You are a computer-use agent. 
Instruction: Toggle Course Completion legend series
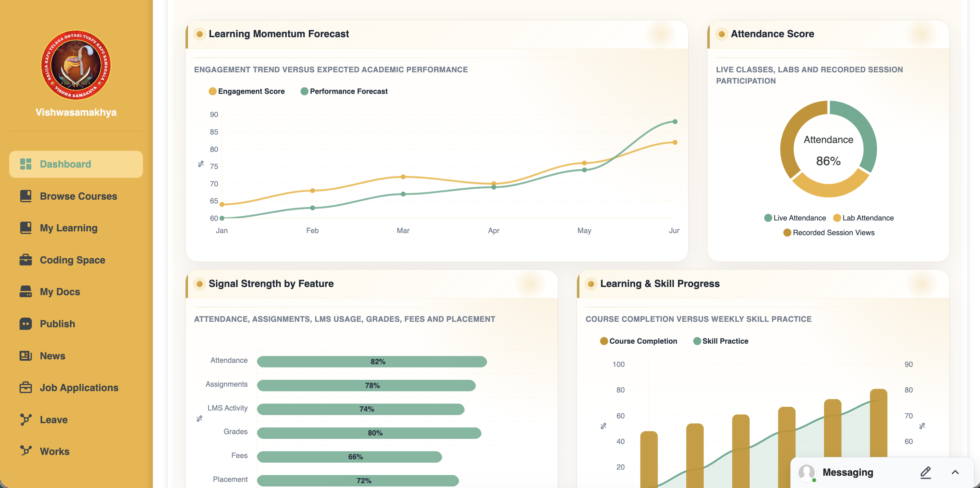[638, 341]
